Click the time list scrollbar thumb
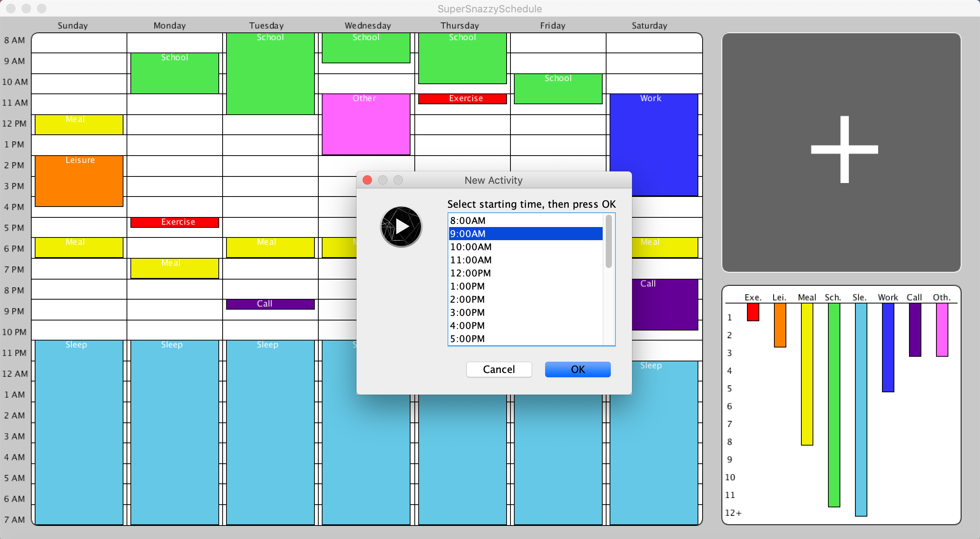The width and height of the screenshot is (980, 539). 608,241
